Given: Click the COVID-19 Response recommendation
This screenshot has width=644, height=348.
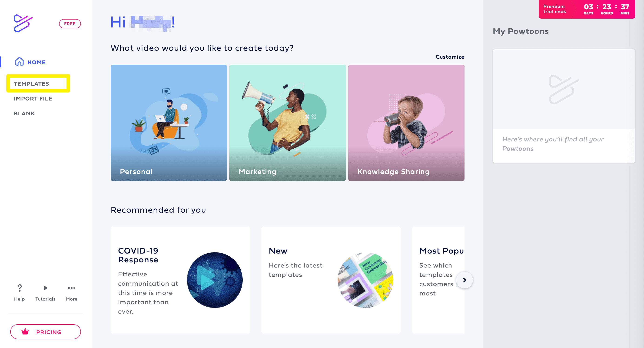Looking at the screenshot, I should click(x=180, y=281).
